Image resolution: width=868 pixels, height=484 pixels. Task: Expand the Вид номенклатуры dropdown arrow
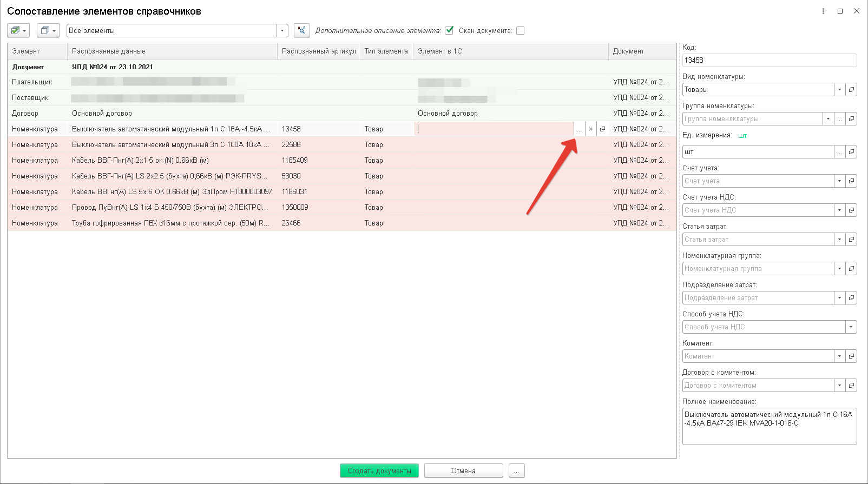point(840,90)
